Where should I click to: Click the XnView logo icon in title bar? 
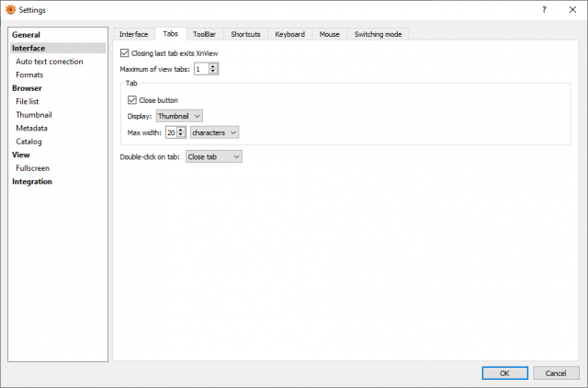[10, 9]
